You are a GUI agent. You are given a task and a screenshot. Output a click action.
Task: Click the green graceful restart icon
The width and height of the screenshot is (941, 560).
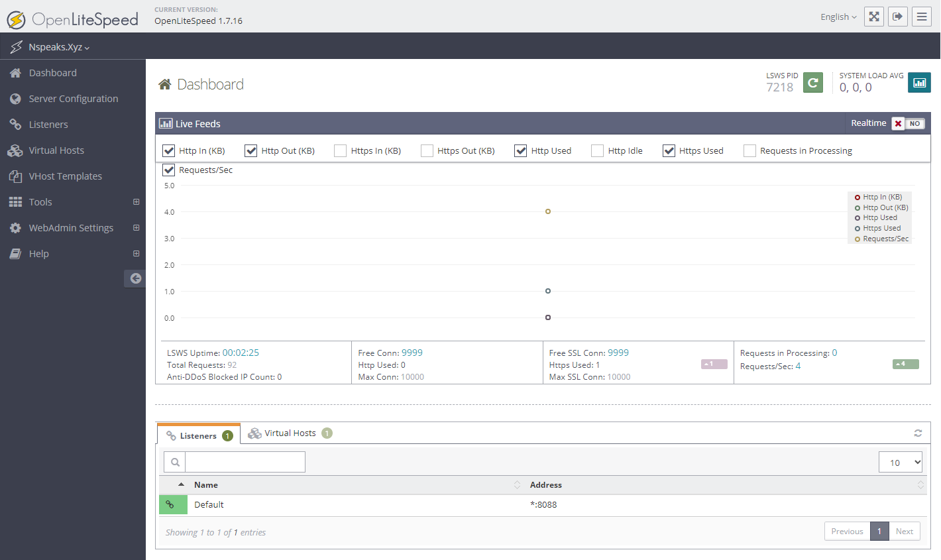click(x=813, y=83)
